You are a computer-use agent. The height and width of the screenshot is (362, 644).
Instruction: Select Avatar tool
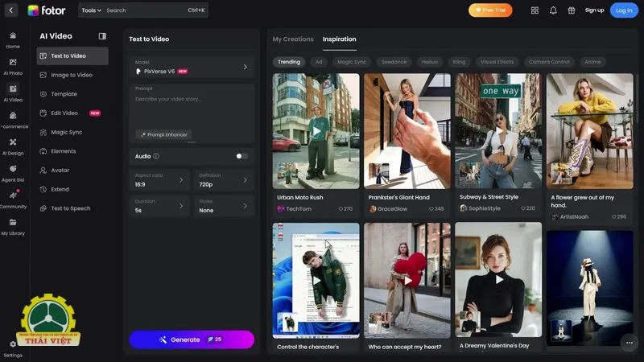(72, 170)
